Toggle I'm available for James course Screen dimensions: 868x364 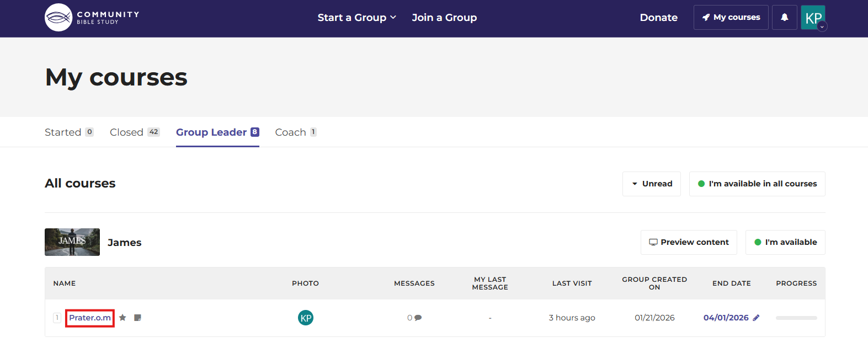pos(785,242)
